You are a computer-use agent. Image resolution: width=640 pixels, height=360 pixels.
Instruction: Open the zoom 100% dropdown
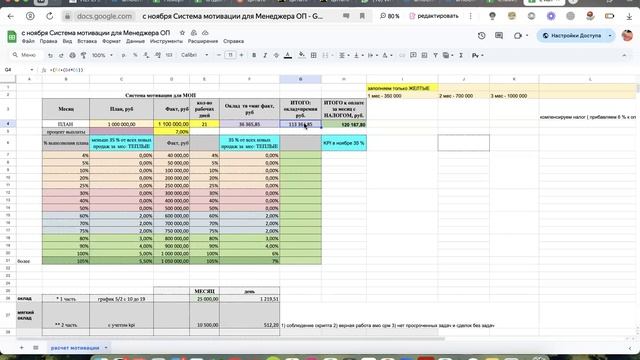click(102, 55)
